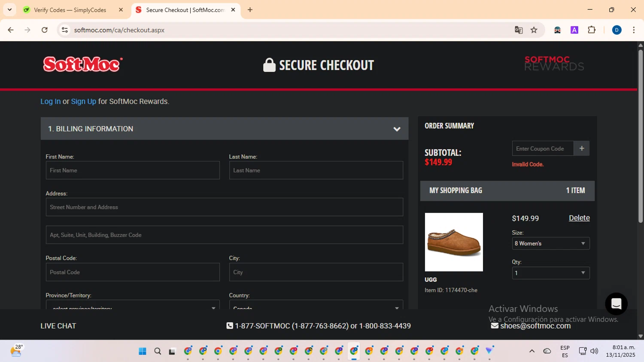644x362 pixels.
Task: Apply coupon with the plus button
Action: click(x=582, y=149)
